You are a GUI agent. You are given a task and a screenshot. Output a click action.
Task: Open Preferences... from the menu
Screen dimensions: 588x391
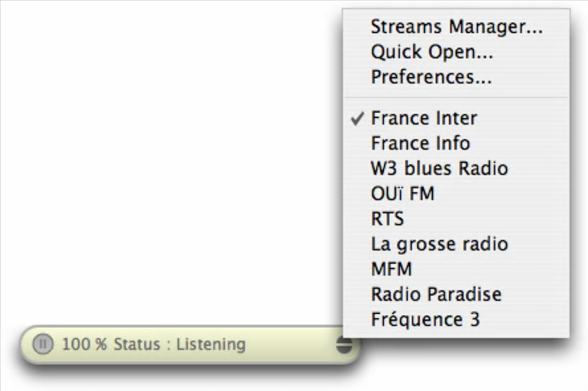[431, 77]
